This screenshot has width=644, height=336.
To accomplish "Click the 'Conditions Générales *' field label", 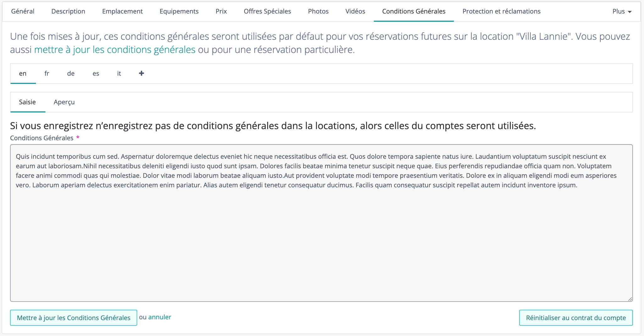I will point(45,138).
